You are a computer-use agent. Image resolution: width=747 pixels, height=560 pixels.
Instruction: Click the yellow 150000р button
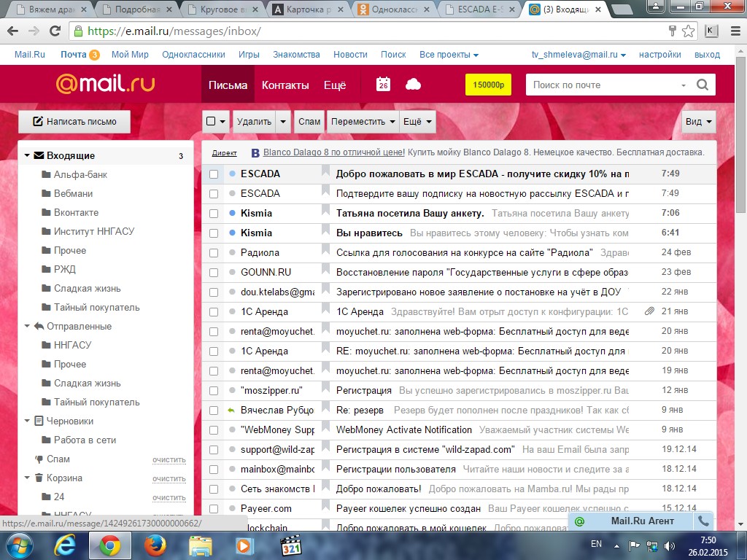(488, 85)
